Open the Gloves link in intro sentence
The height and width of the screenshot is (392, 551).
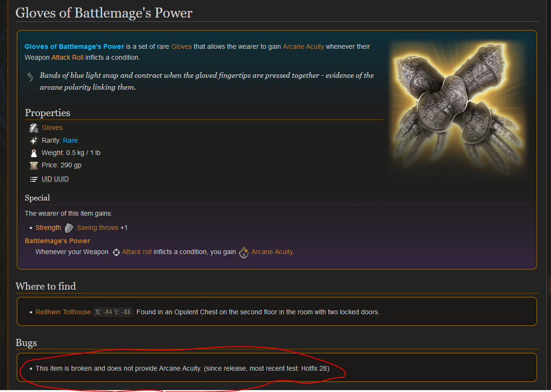coord(181,46)
